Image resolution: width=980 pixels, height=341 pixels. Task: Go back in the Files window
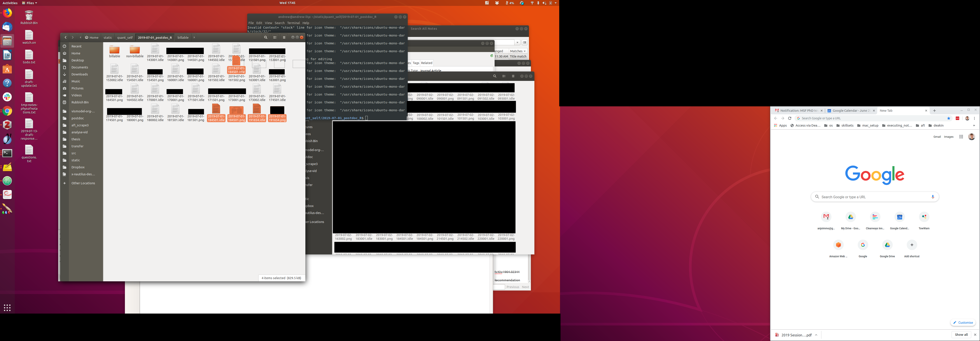pyautogui.click(x=65, y=37)
